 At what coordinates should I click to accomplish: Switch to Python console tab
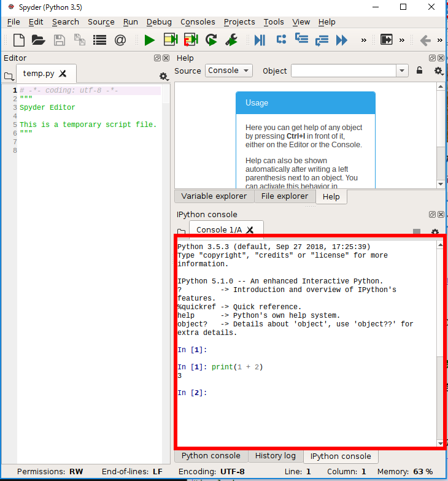click(211, 456)
